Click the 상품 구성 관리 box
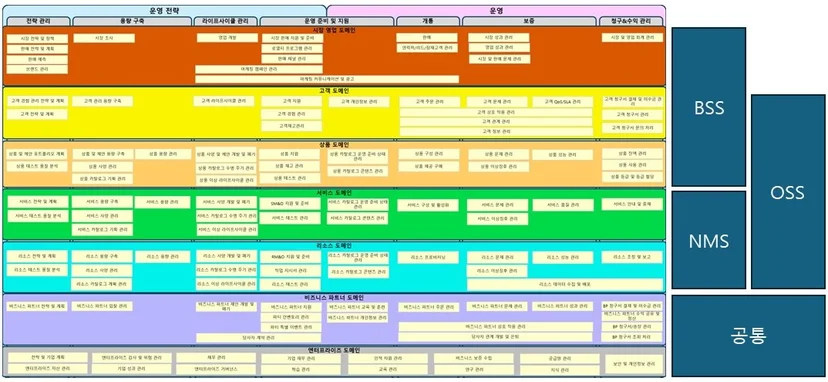Screen dimensions: 828x382 coord(429,154)
